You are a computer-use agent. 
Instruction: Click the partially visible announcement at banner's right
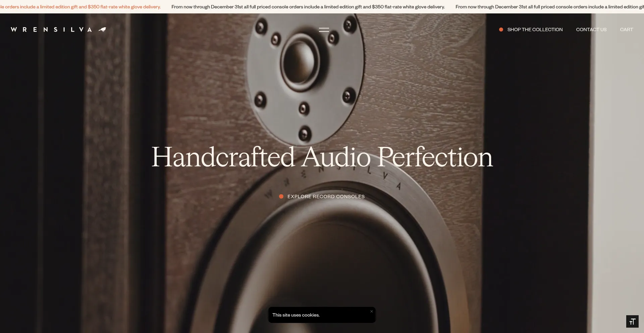pos(549,7)
